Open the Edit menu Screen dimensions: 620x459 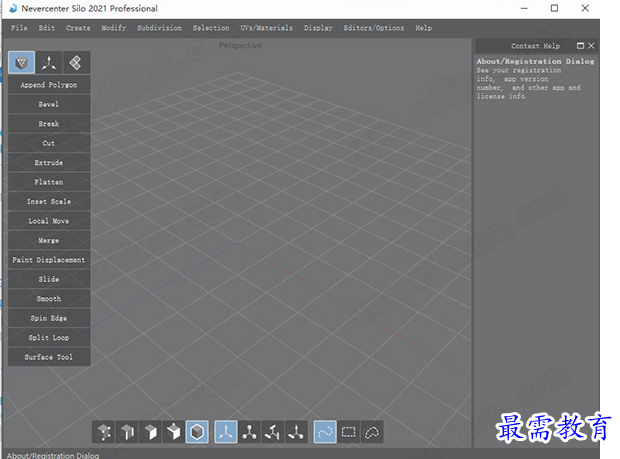pos(47,28)
